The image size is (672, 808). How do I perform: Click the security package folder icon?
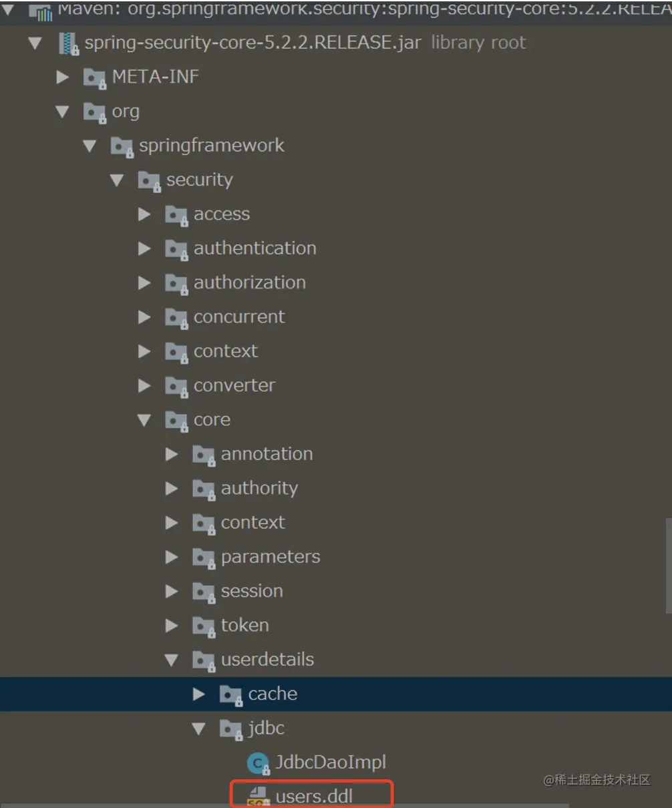149,181
